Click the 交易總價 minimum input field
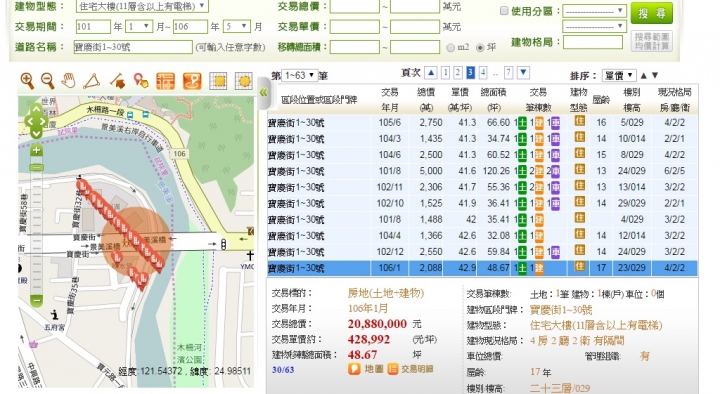Screen dimensions: 720x394 354,6
